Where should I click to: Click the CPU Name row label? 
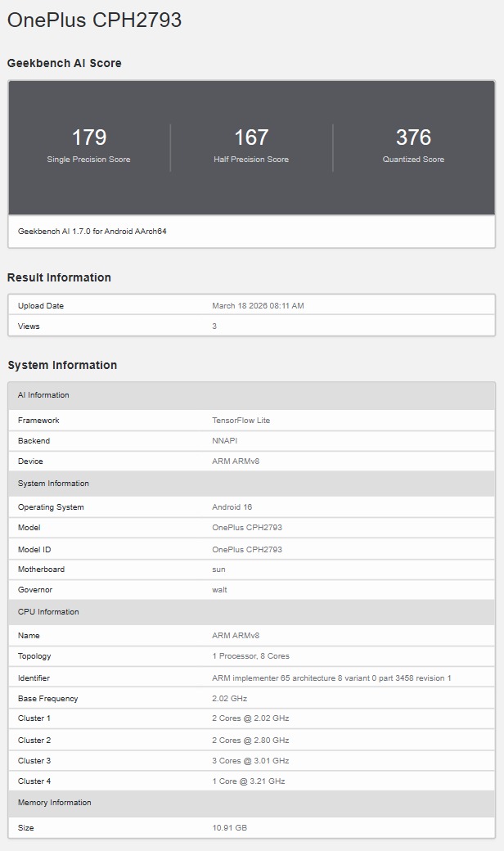(x=29, y=636)
